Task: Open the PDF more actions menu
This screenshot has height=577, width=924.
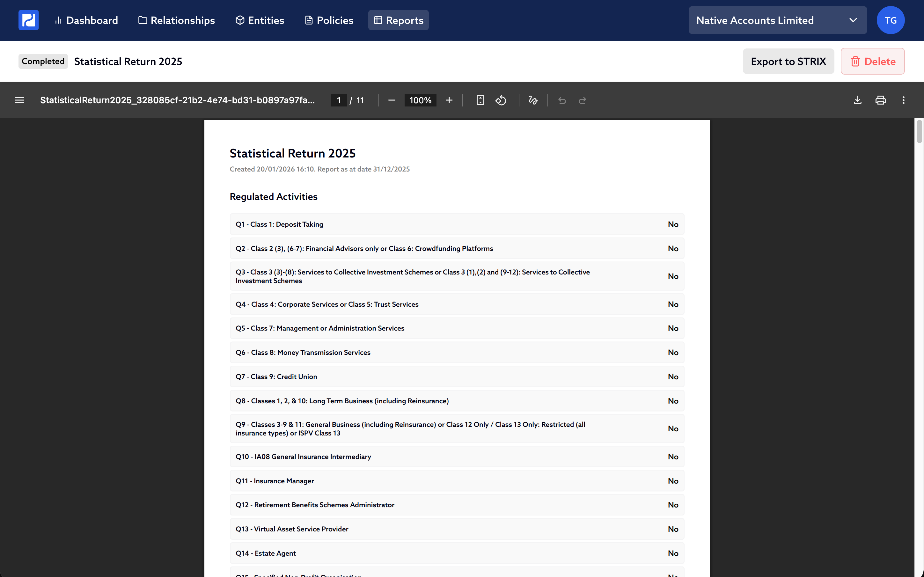Action: (x=903, y=100)
